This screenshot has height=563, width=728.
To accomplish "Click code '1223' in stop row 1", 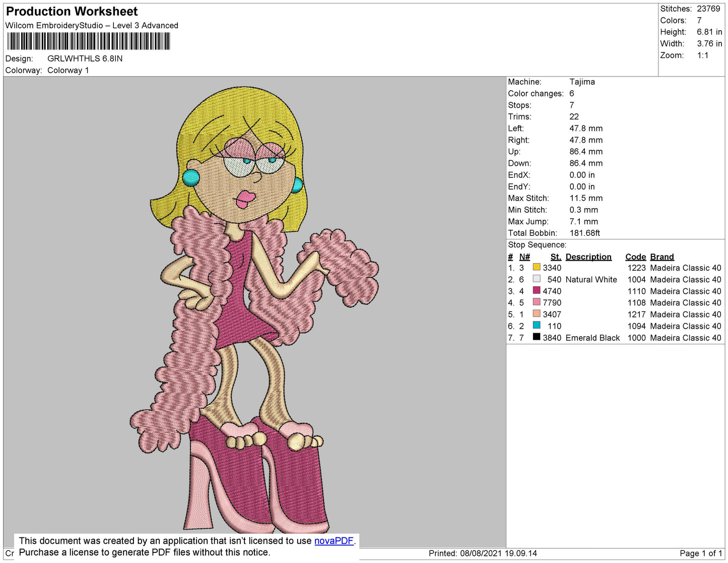I will [x=636, y=268].
